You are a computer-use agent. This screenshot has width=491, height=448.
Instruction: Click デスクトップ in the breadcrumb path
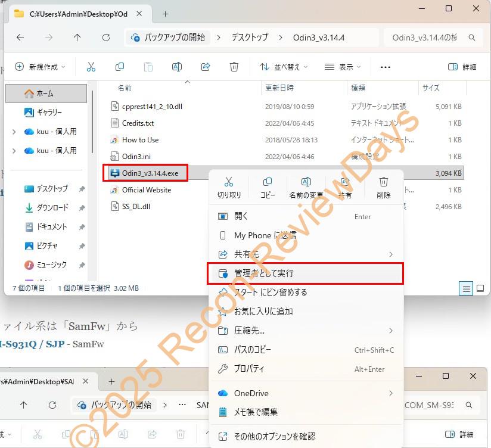click(x=250, y=37)
